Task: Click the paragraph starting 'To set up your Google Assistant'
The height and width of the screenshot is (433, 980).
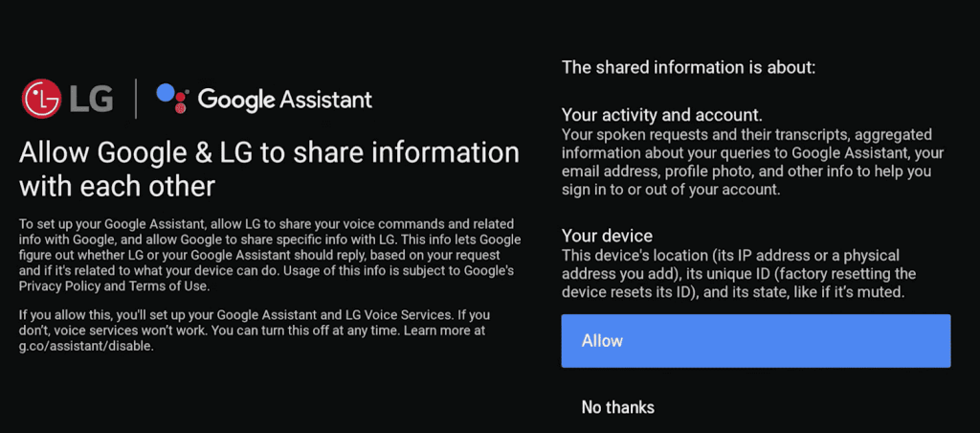Action: 269,255
